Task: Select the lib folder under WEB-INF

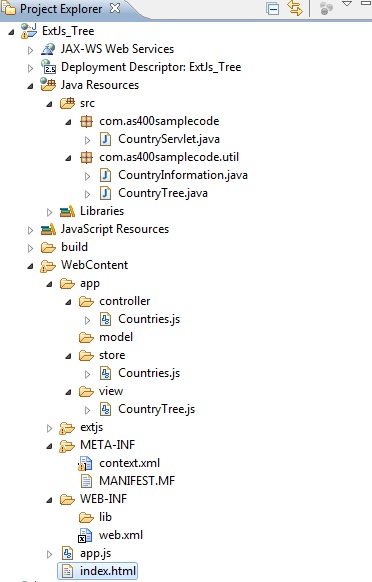Action: (105, 517)
